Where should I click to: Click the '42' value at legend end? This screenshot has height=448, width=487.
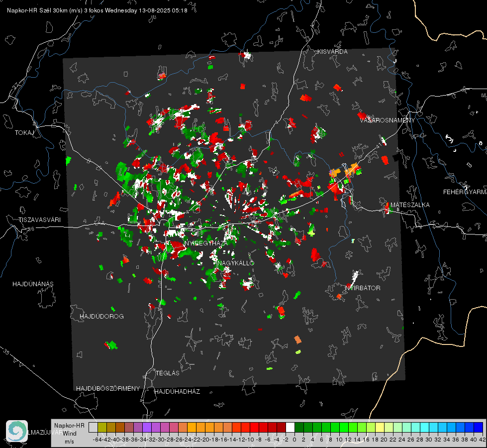(x=482, y=440)
